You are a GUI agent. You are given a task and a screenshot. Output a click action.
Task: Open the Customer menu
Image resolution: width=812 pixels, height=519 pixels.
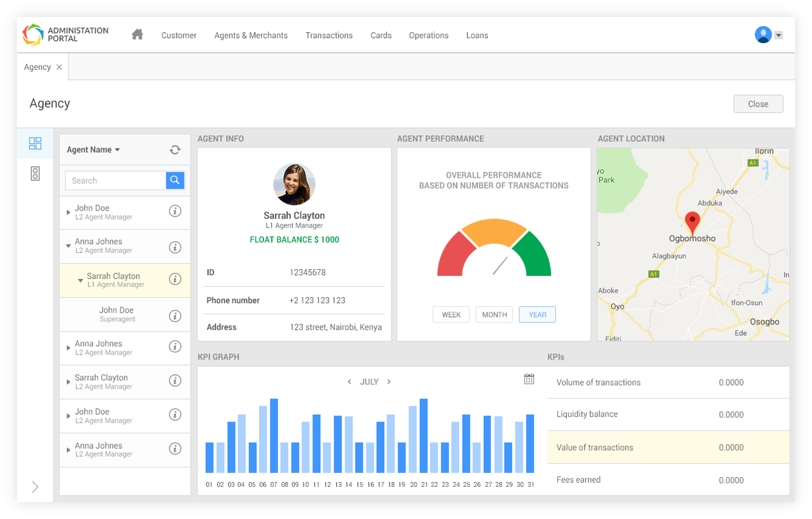click(179, 35)
